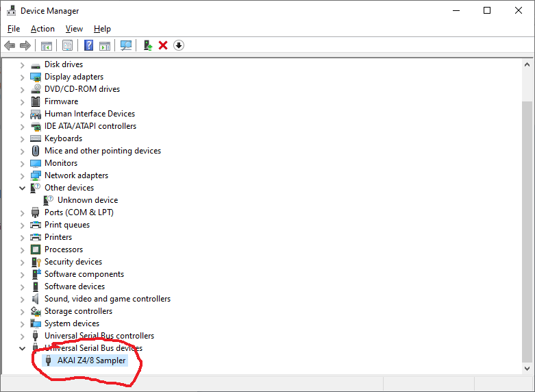The image size is (535, 392).
Task: Click the Mice and other pointing devices icon
Action: click(x=36, y=151)
